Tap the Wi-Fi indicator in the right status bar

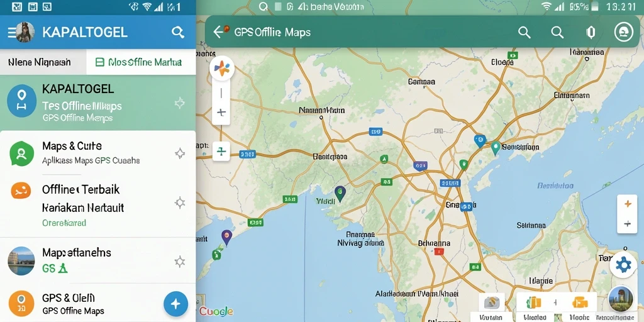[x=546, y=6]
